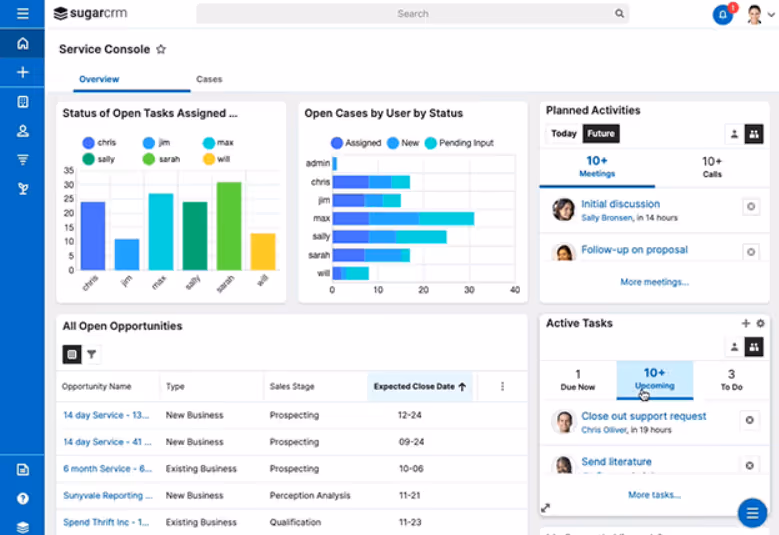This screenshot has width=779, height=535.
Task: Select the 10+ Calls tab
Action: 712,167
